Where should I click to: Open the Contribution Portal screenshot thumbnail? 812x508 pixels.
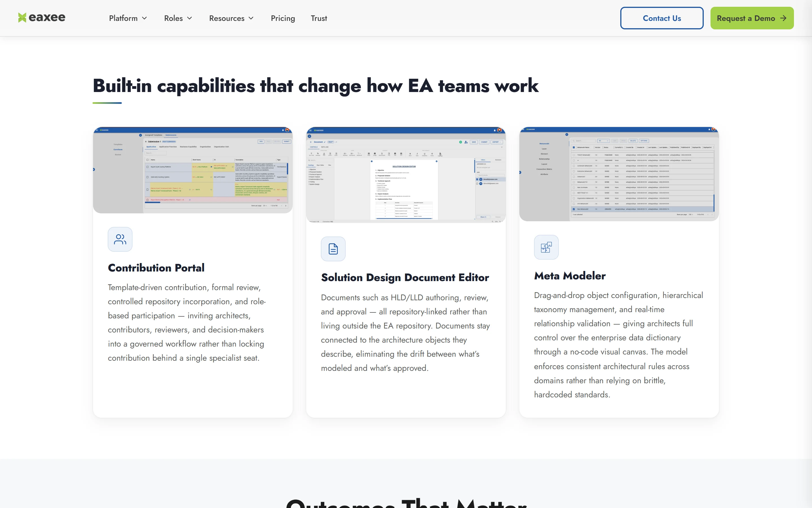[x=193, y=170]
